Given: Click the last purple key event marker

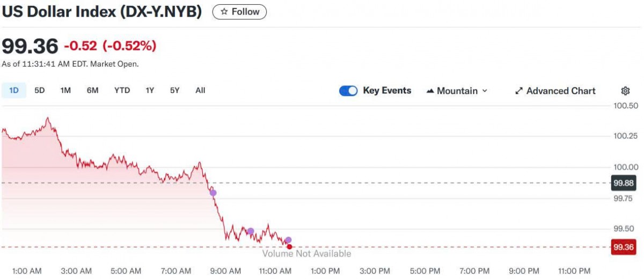Looking at the screenshot, I should coord(288,240).
